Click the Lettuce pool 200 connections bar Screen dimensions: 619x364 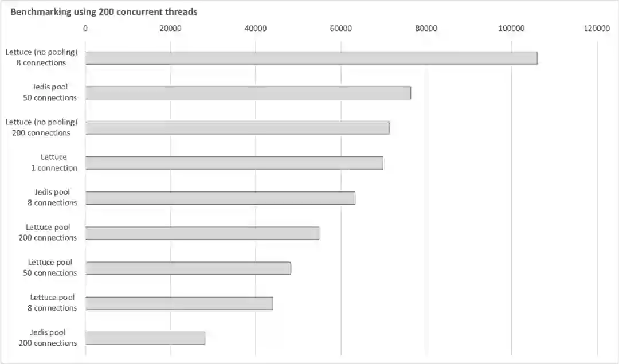point(202,233)
